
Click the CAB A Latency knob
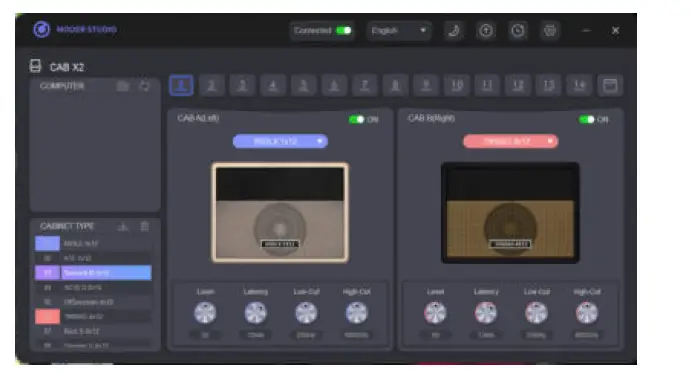tap(256, 313)
